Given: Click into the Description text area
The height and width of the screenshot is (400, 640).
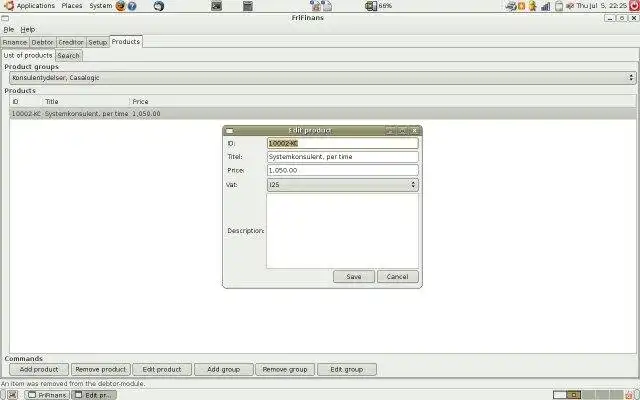Looking at the screenshot, I should coord(342,231).
